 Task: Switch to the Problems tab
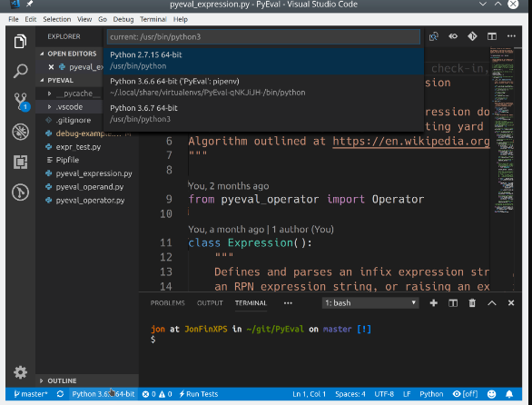point(168,302)
